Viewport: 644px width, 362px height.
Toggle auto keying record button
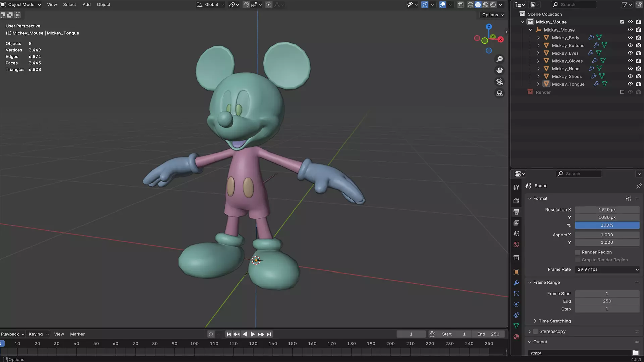tap(211, 334)
